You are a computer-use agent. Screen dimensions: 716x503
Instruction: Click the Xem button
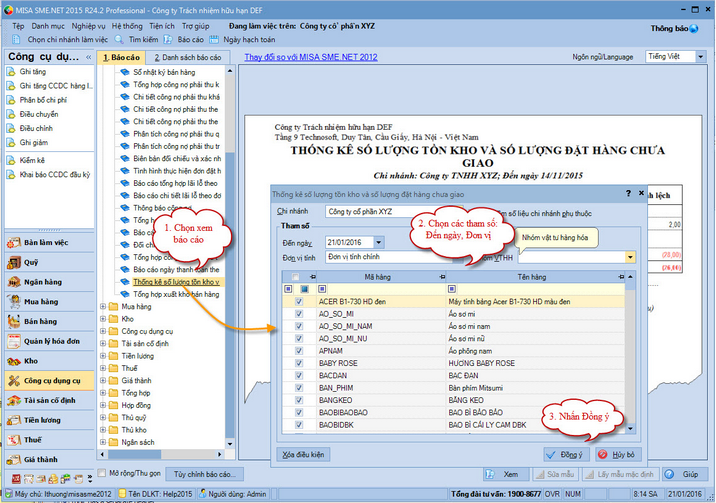click(x=506, y=474)
